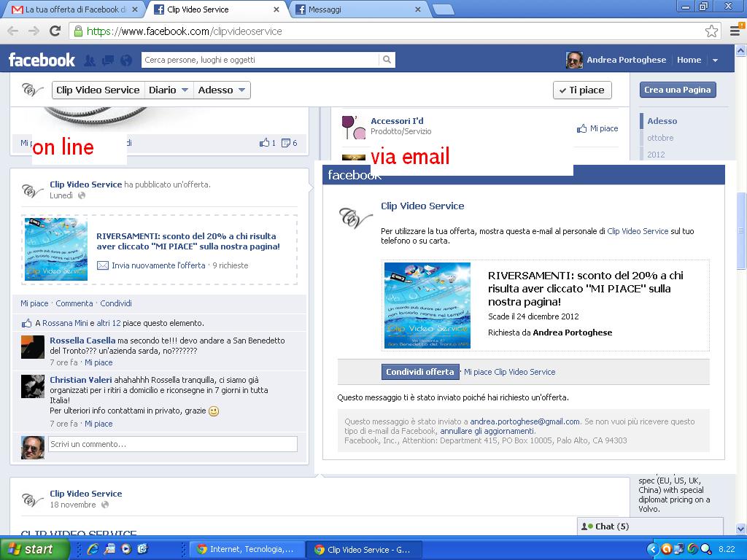
Task: Click Andrea Portoghese avatar in header
Action: pos(574,60)
